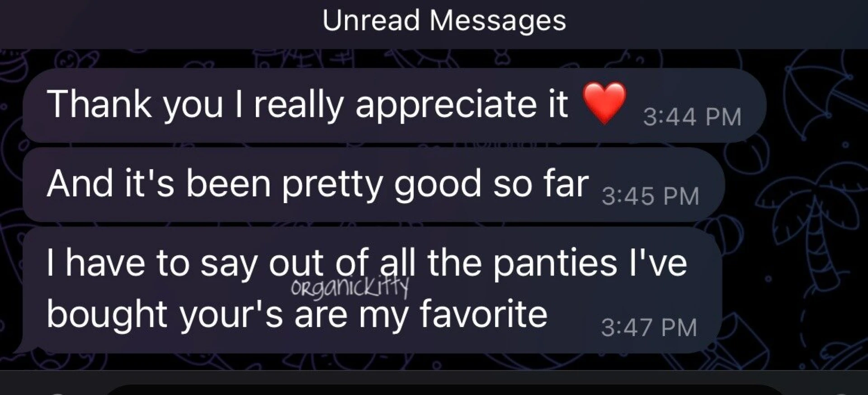Click the word 'bought' in third message
Image resolution: width=868 pixels, height=395 pixels.
107,314
